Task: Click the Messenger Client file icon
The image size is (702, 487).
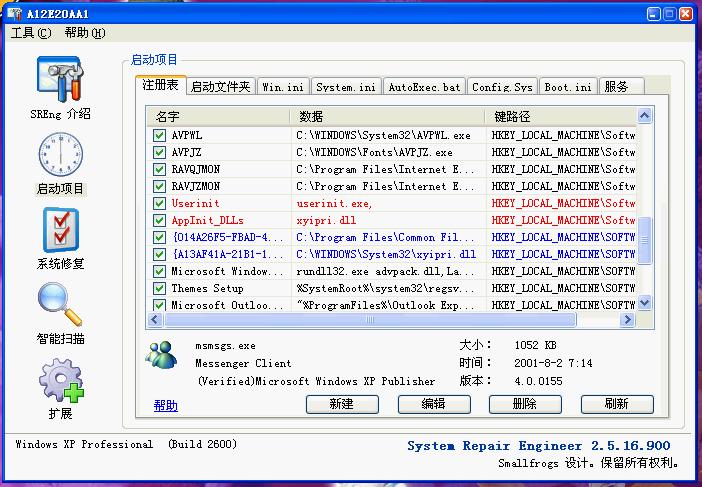Action: click(x=160, y=355)
